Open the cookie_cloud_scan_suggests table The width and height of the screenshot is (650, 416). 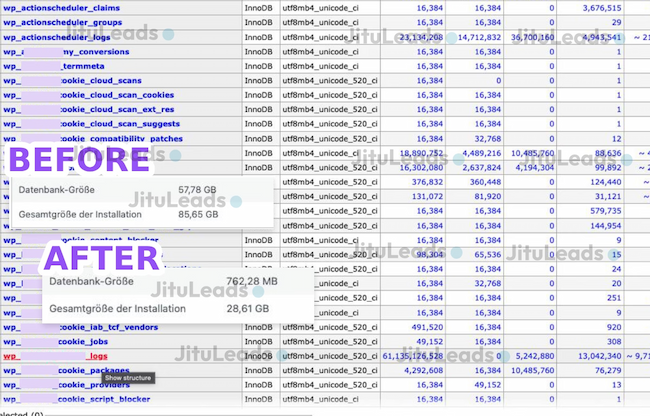click(x=92, y=124)
